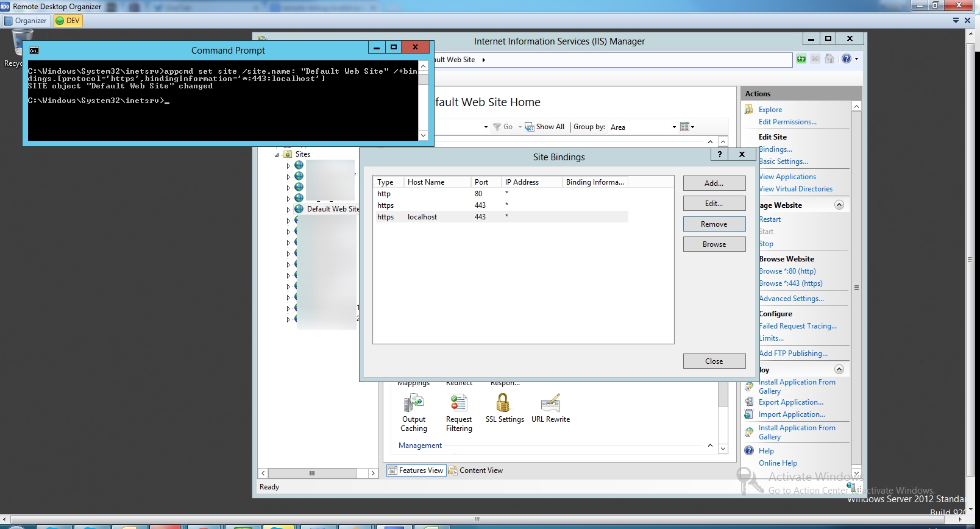
Task: Click the view mode icon beside Group by
Action: (684, 127)
